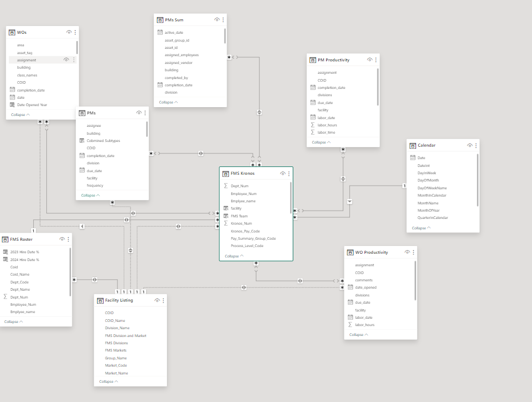Image resolution: width=532 pixels, height=402 pixels.
Task: Collapse the FMS Kronos table card
Action: pos(234,256)
